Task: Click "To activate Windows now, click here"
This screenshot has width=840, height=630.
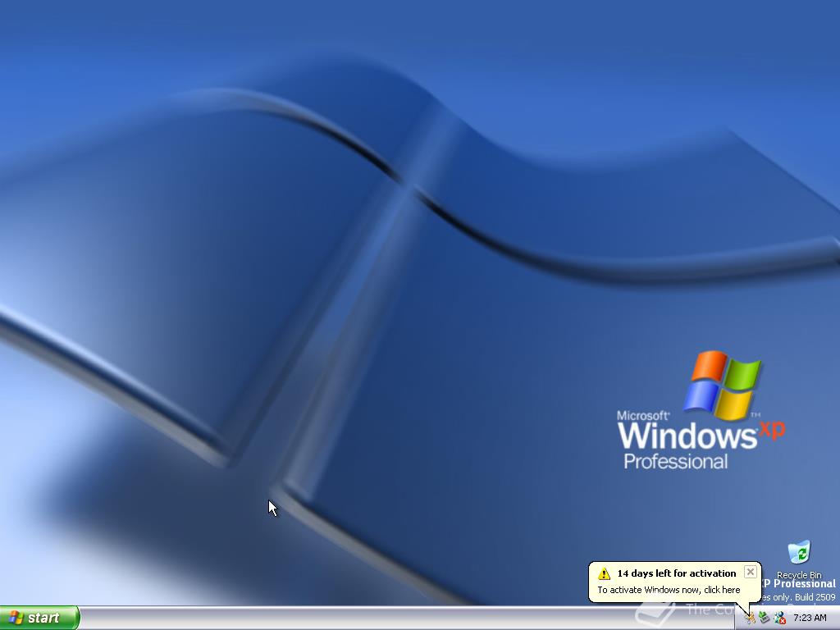Action: pyautogui.click(x=669, y=590)
